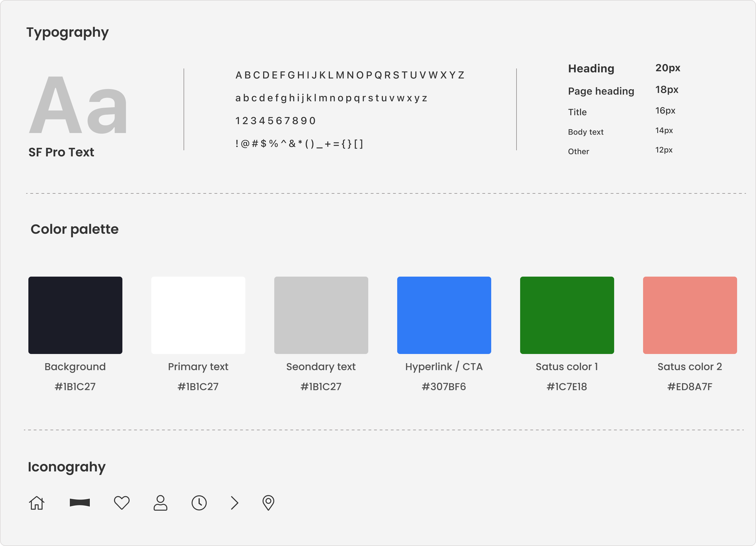
Task: Click the clock icon
Action: [199, 503]
